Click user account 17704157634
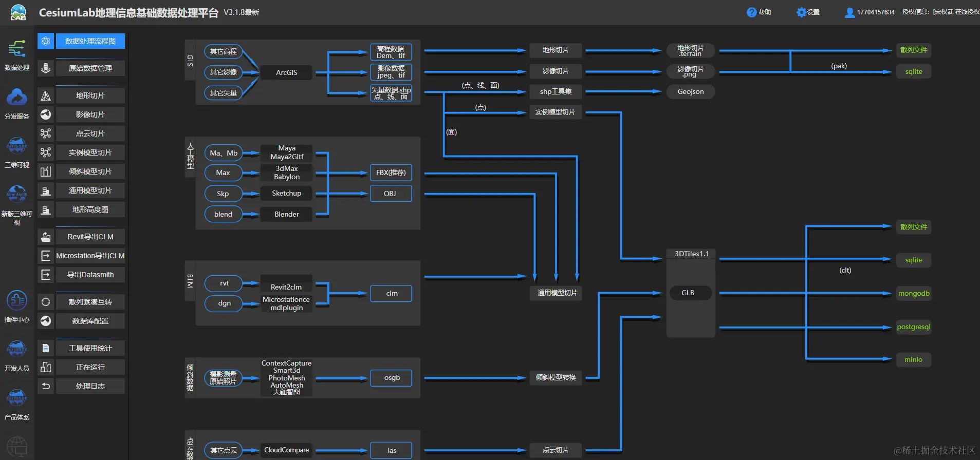This screenshot has height=460, width=980. tap(870, 12)
